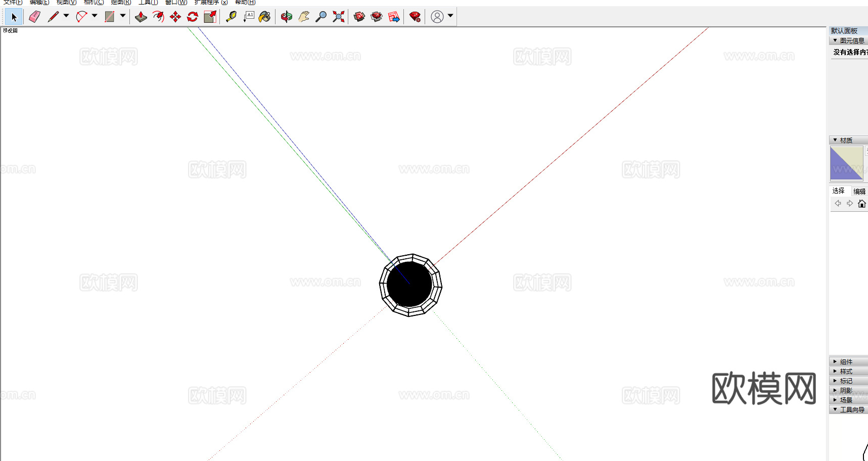Screen dimensions: 868x461
Task: Open the arc tools dropdown arrow
Action: pyautogui.click(x=95, y=16)
